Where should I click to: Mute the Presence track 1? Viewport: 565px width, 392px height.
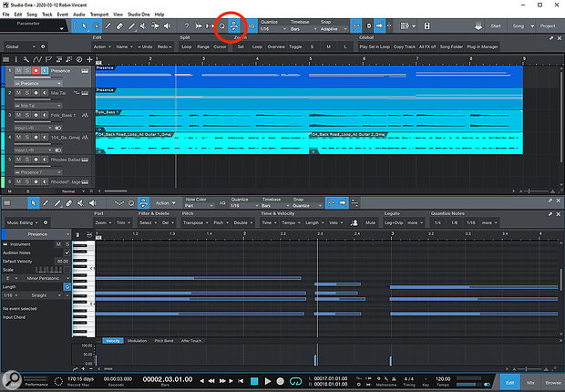coord(18,71)
